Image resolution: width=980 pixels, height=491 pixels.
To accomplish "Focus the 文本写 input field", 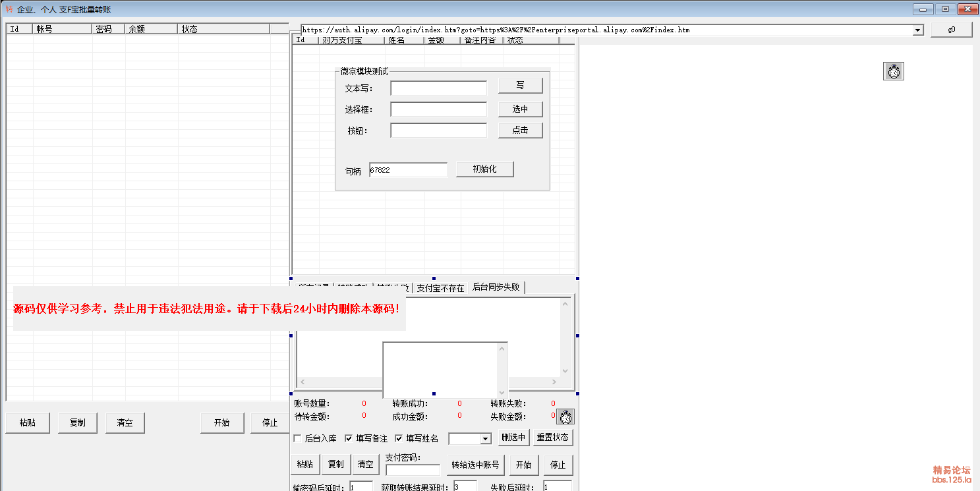I will [x=438, y=88].
